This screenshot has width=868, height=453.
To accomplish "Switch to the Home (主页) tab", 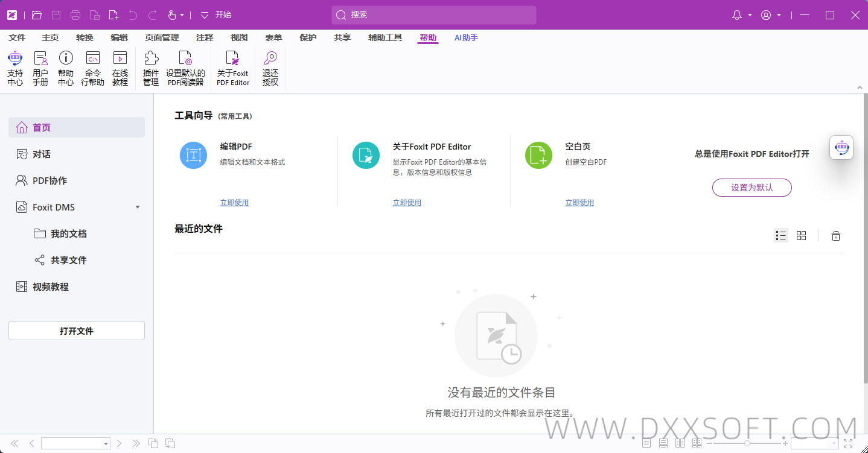I will pos(50,37).
